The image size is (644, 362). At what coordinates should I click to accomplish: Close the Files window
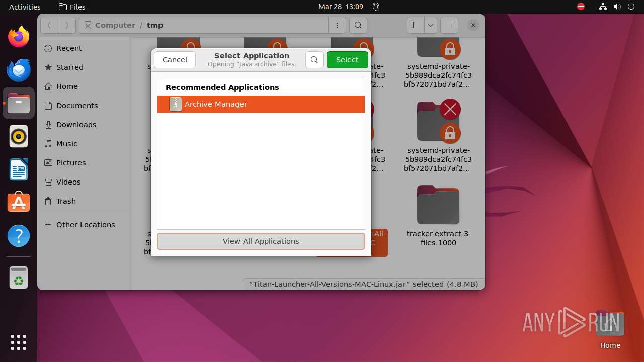coord(473,25)
